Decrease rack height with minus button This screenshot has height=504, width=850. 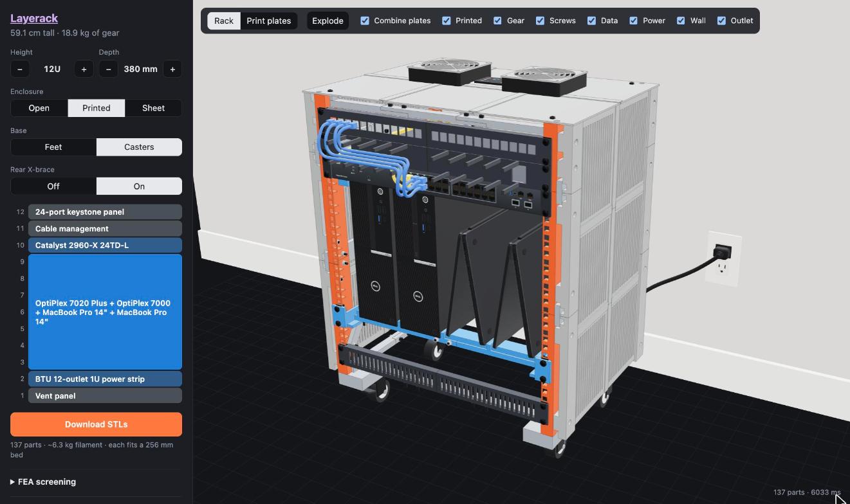click(20, 69)
